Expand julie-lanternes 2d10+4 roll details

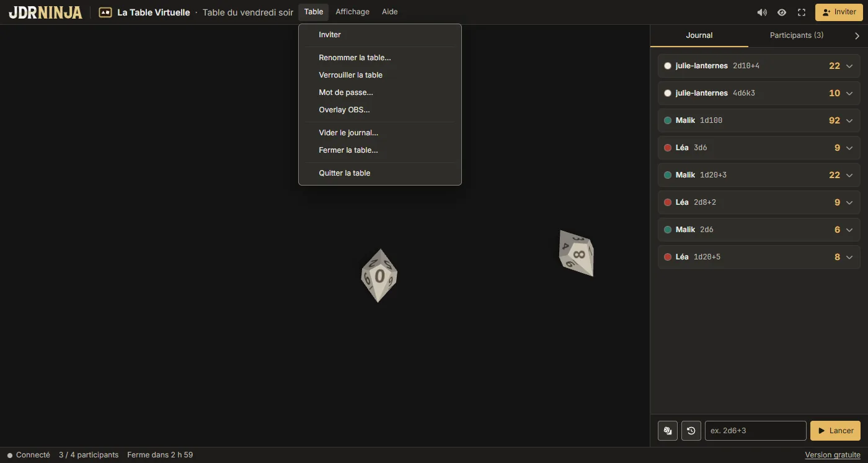849,66
